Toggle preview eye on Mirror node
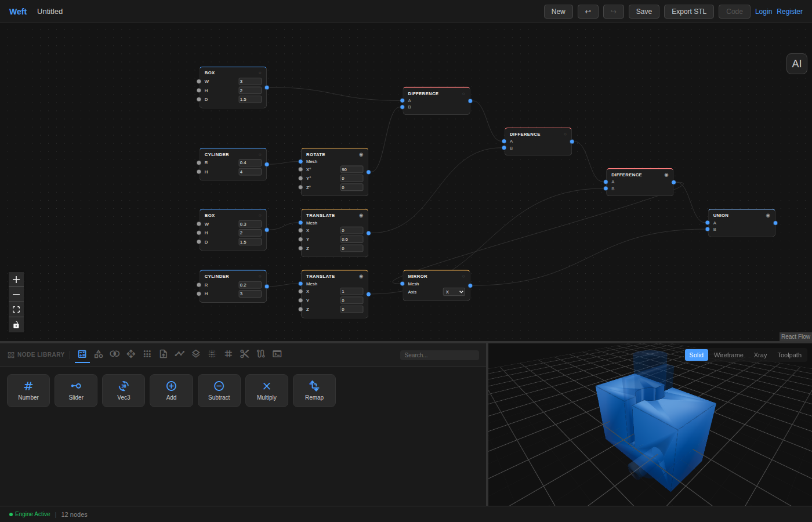The width and height of the screenshot is (812, 522). [463, 277]
